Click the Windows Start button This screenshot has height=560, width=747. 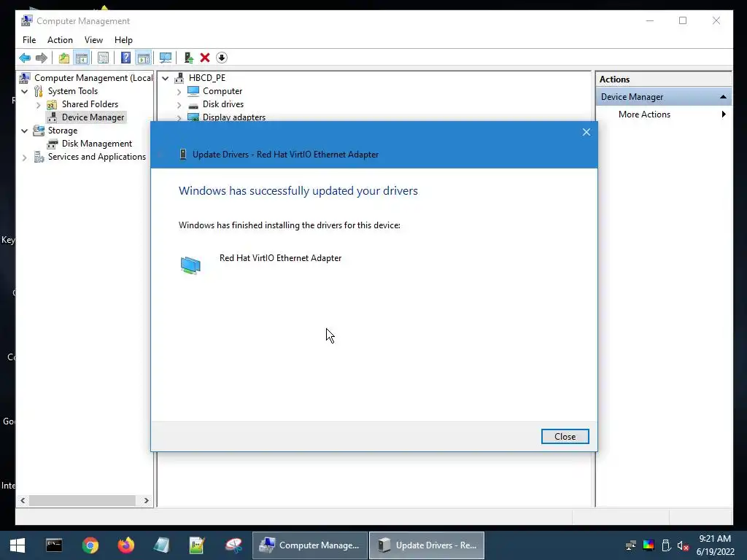18,545
